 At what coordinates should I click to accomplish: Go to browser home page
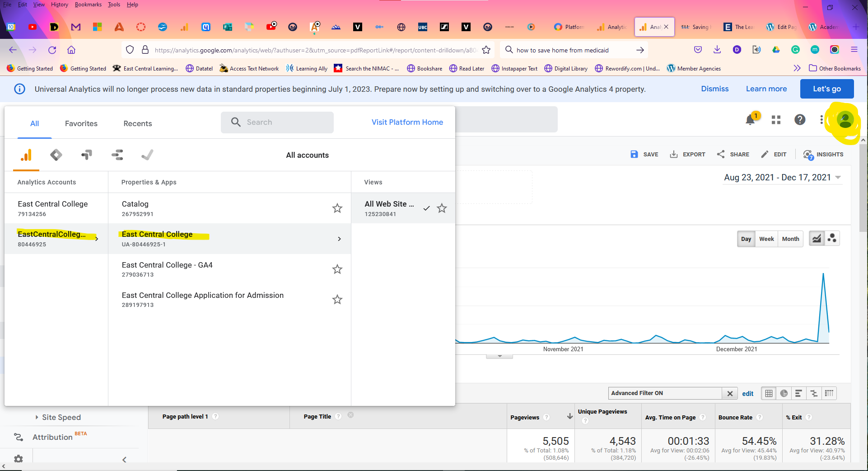point(71,50)
